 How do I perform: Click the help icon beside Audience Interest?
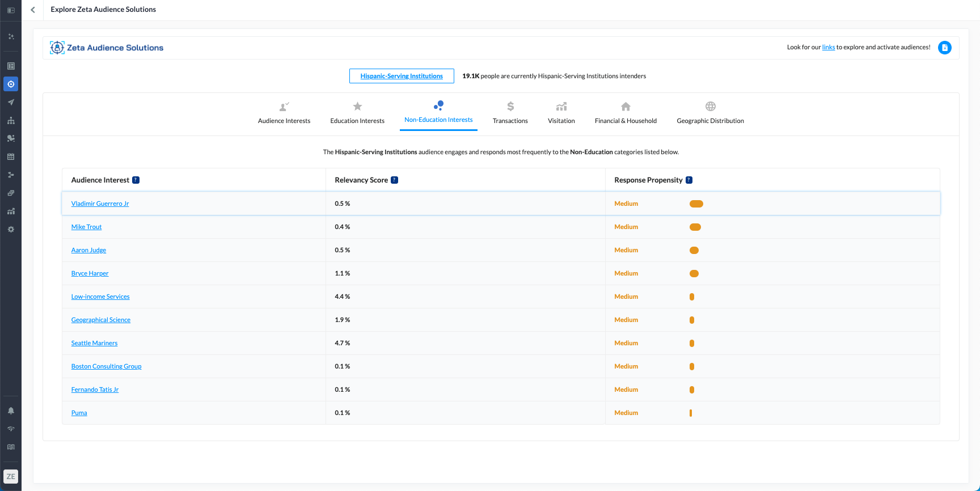(x=136, y=180)
